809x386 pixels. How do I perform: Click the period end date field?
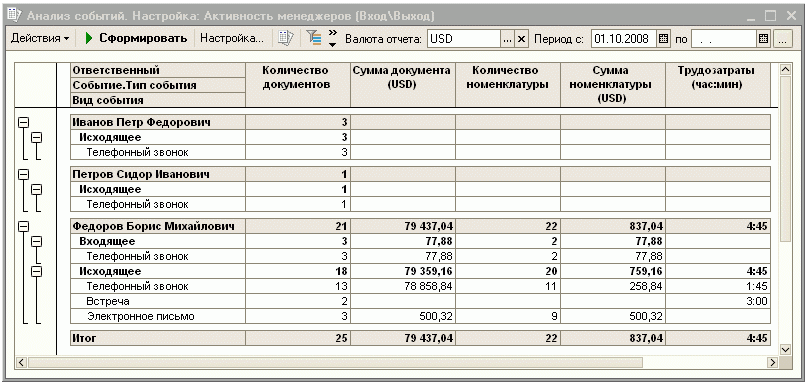pyautogui.click(x=723, y=39)
